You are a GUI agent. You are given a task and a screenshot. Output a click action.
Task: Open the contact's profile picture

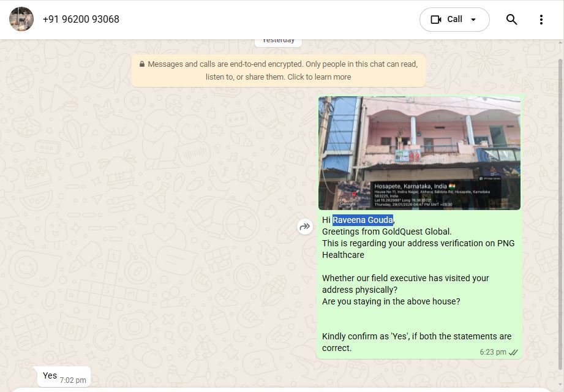click(x=21, y=19)
